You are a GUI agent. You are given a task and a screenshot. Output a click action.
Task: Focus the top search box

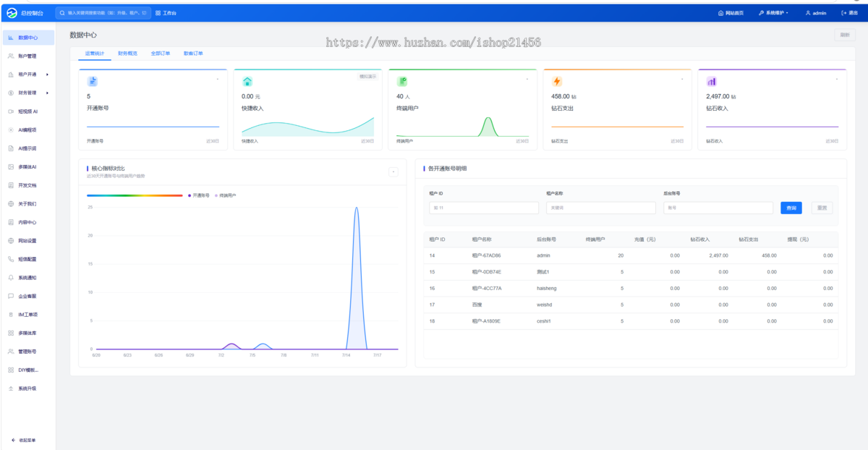coord(103,13)
